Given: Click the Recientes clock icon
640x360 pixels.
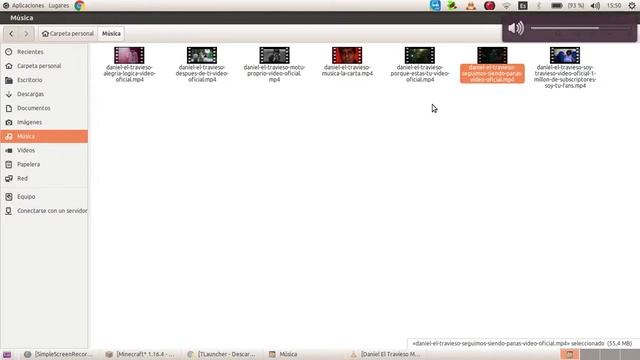Looking at the screenshot, I should [9, 52].
